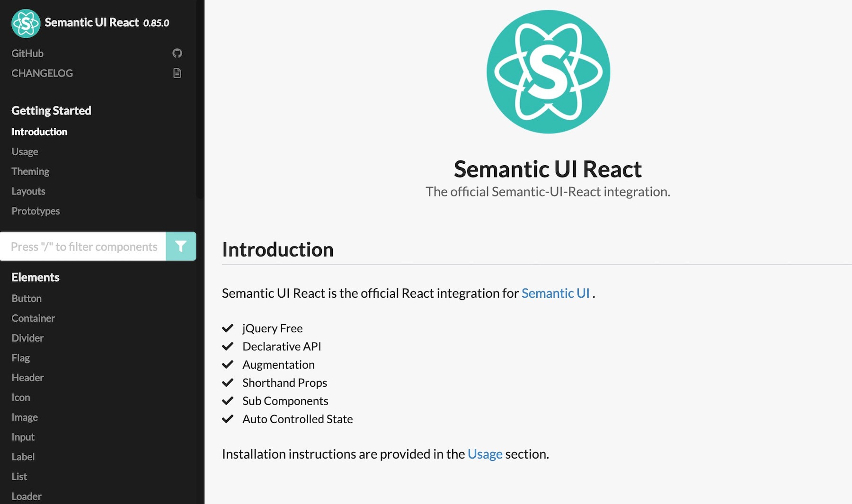Image resolution: width=852 pixels, height=504 pixels.
Task: Open GitHub via the octocat icon
Action: coord(177,53)
